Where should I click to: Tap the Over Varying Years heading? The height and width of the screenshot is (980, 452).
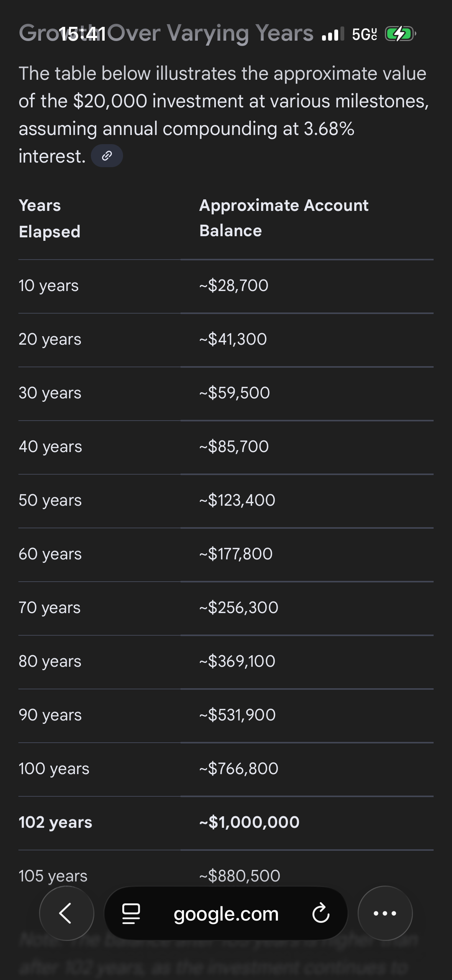211,33
